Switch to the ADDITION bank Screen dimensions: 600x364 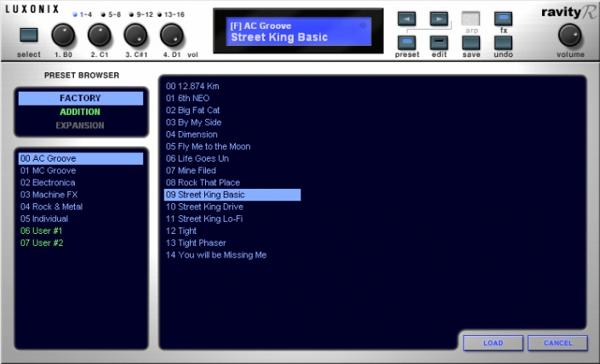(80, 111)
